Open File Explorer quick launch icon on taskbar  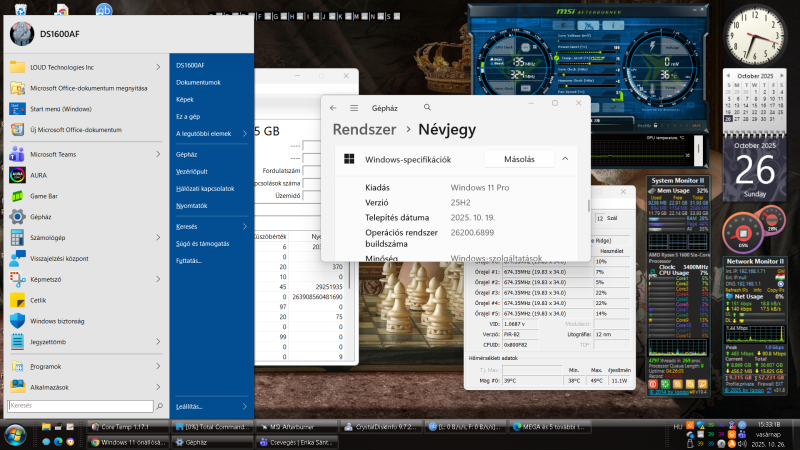click(46, 427)
